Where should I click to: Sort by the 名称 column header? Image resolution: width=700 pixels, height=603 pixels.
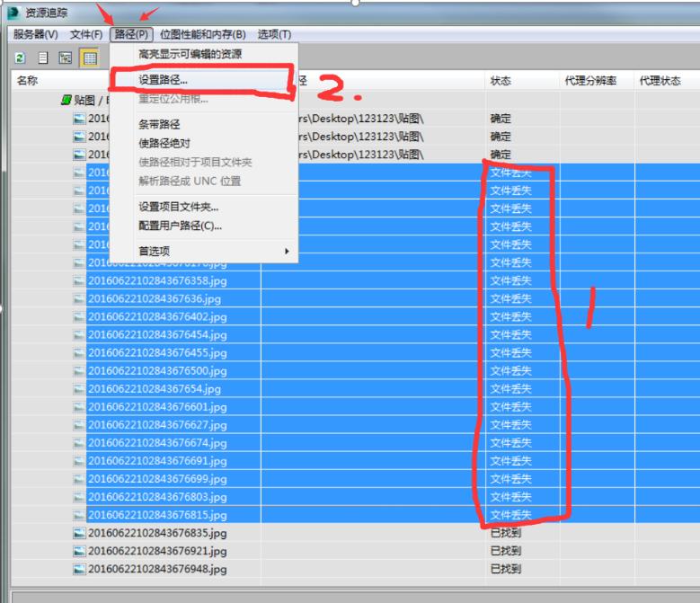(x=28, y=81)
